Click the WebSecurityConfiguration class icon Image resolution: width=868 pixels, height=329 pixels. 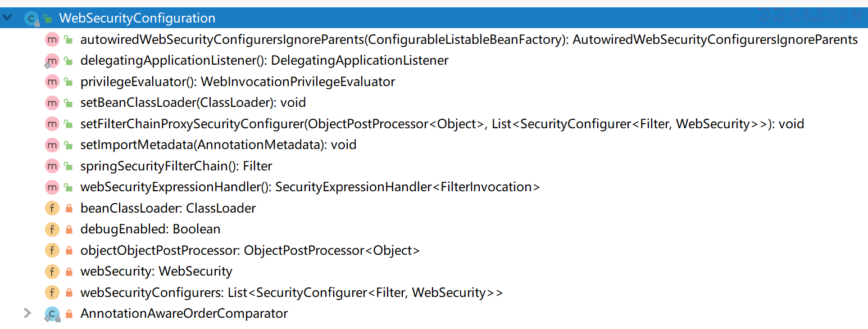click(31, 19)
